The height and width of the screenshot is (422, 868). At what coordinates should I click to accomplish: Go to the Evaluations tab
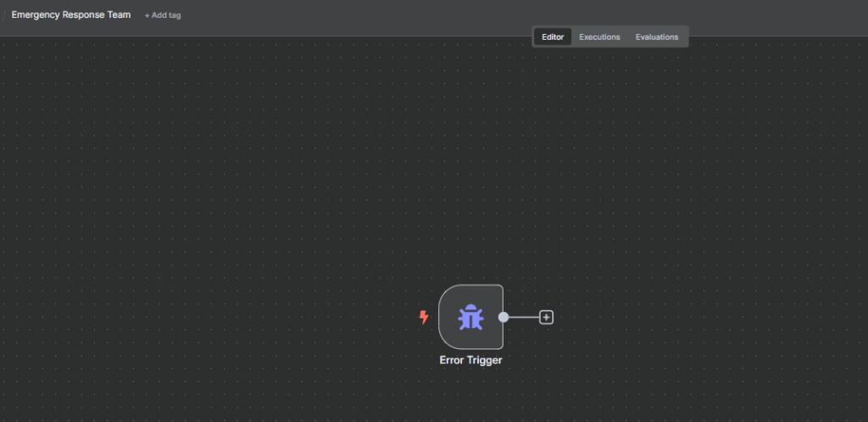[657, 37]
